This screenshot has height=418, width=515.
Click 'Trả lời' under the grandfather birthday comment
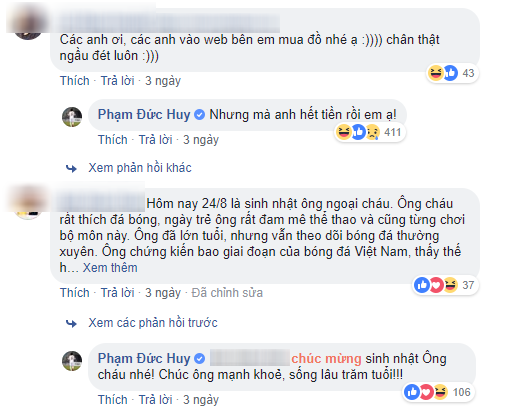(117, 293)
